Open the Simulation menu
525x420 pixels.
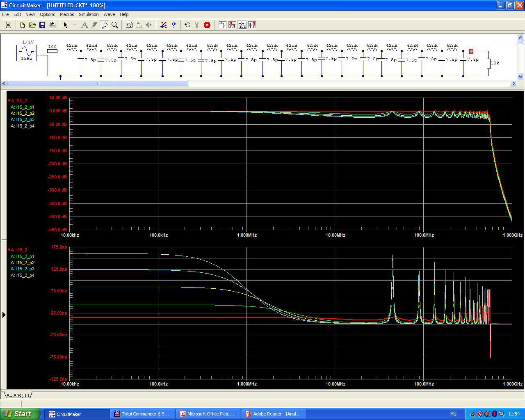[x=89, y=14]
